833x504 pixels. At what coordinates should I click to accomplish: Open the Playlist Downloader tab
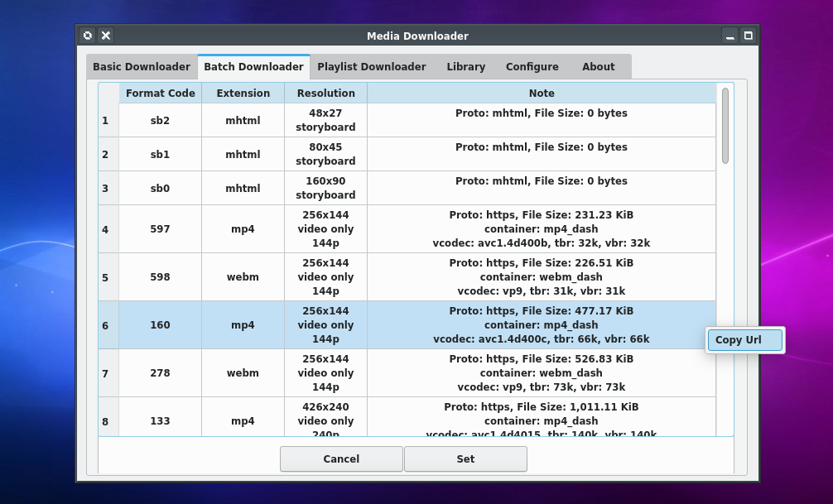[371, 67]
